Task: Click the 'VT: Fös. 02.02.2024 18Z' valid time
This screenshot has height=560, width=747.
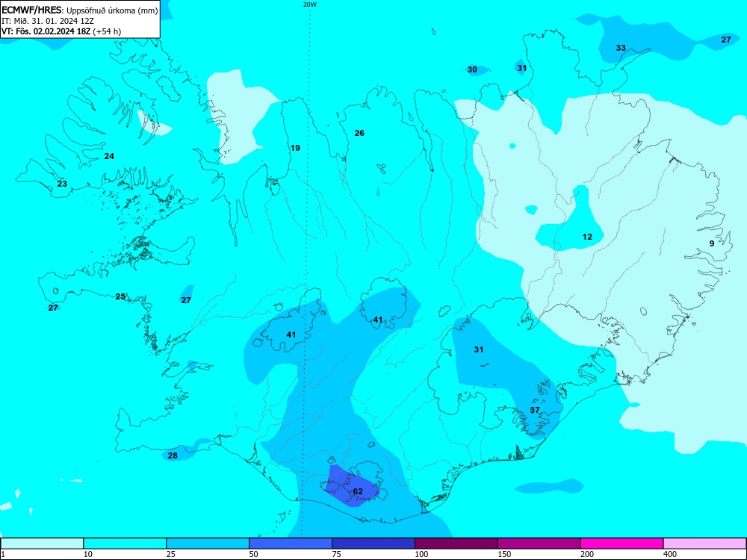Action: (x=46, y=31)
